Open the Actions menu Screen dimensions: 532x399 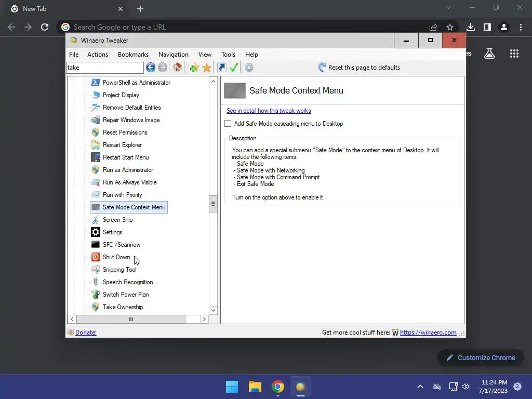(97, 54)
